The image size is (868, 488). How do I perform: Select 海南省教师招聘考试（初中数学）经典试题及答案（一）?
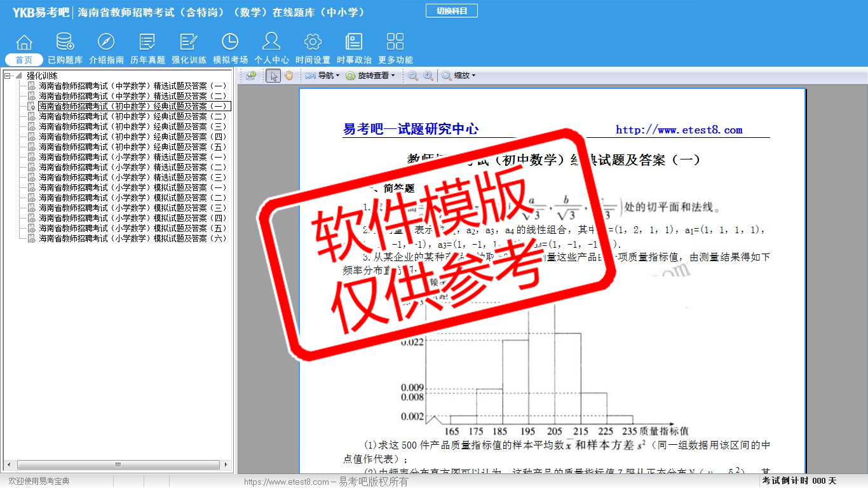[x=134, y=106]
